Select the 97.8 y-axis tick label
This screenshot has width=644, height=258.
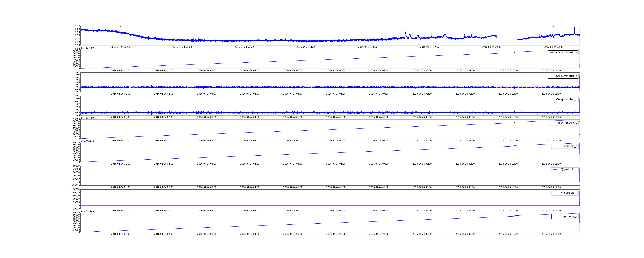(x=78, y=32)
